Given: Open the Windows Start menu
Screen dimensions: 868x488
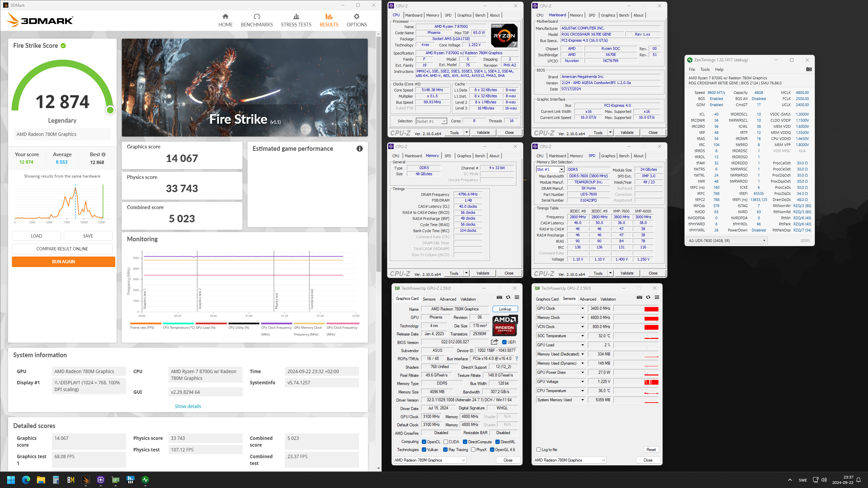Looking at the screenshot, I should pyautogui.click(x=11, y=480).
